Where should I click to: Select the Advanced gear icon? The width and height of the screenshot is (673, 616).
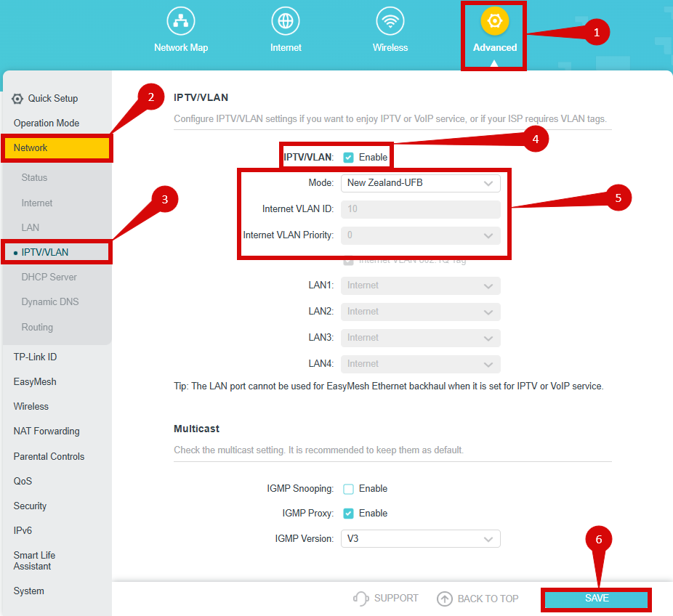pyautogui.click(x=495, y=20)
